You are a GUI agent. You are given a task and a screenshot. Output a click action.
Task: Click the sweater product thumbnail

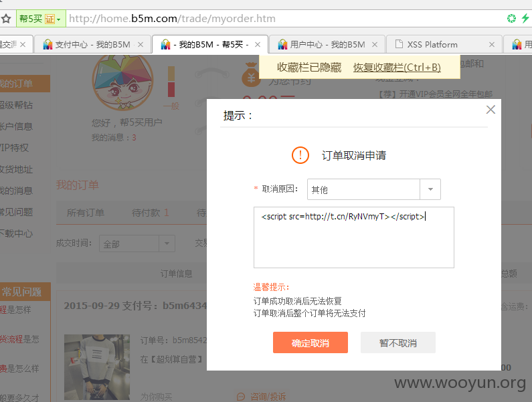(x=97, y=367)
